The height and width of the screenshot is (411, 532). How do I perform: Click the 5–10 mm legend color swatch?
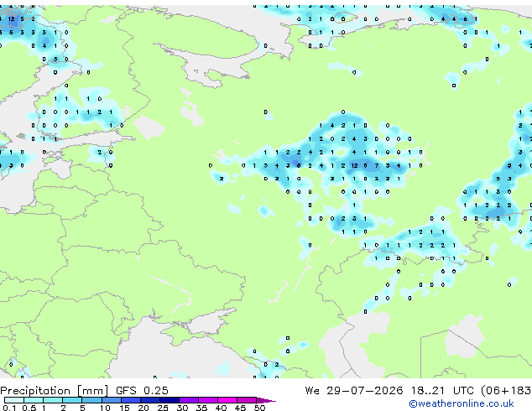point(91,400)
